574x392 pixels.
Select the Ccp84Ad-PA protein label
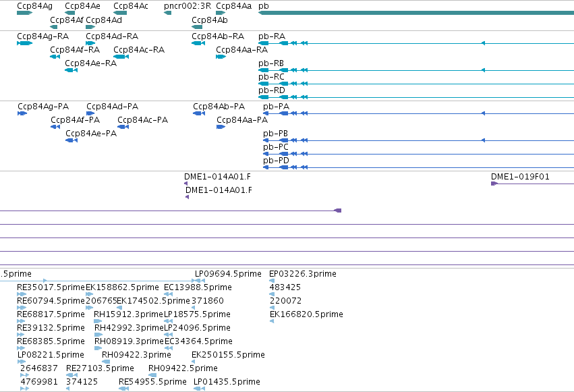(113, 107)
